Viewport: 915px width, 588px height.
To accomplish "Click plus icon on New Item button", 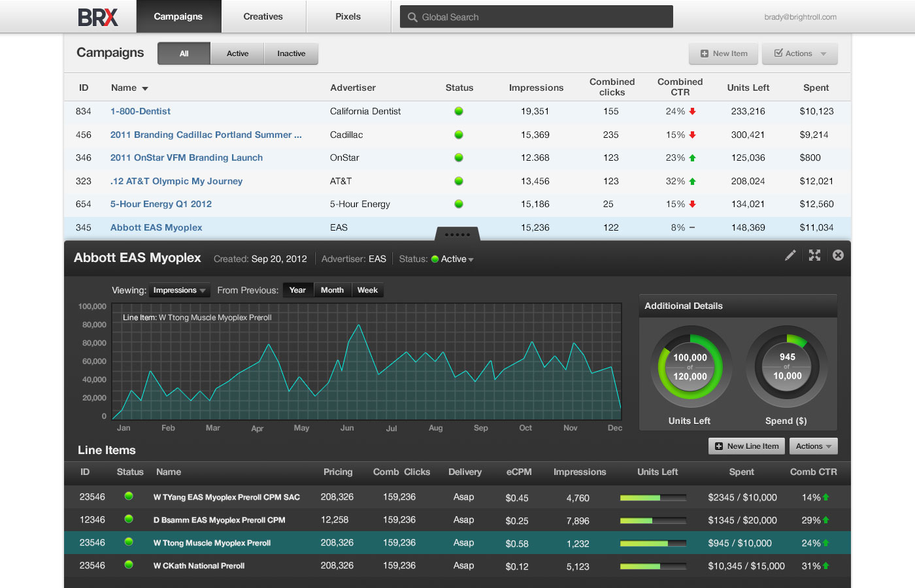I will click(705, 54).
